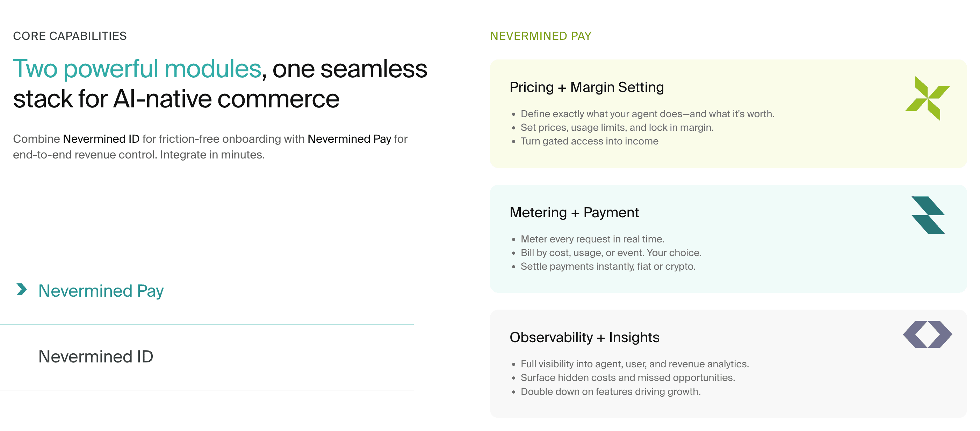Click 'Meter every request in real time' bullet
This screenshot has height=431, width=980.
pos(592,239)
